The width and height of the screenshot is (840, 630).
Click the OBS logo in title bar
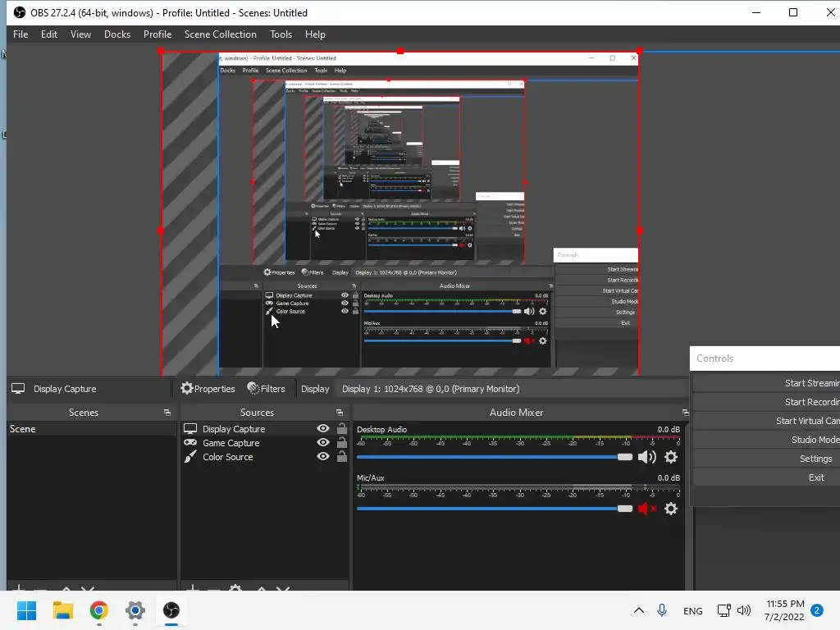(20, 12)
